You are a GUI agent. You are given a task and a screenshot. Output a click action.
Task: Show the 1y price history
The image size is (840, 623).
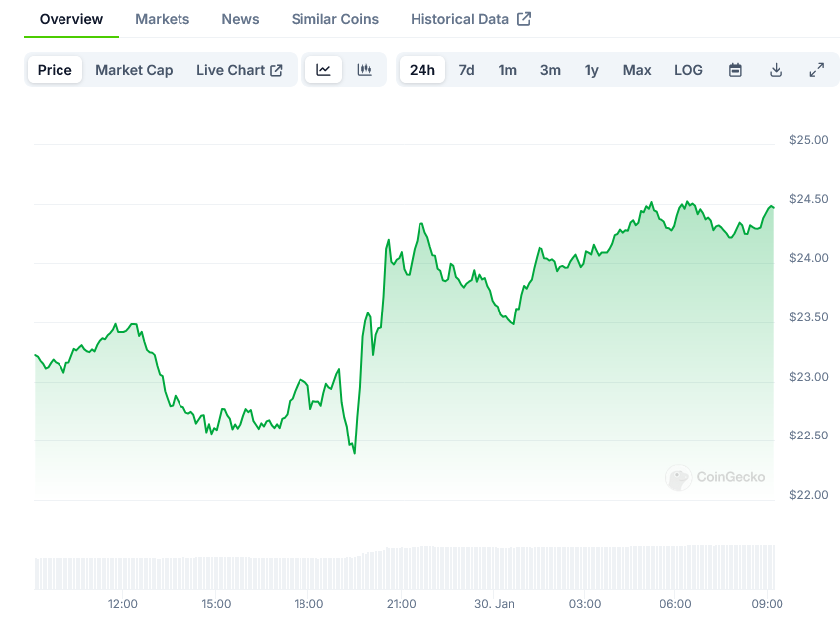coord(592,70)
